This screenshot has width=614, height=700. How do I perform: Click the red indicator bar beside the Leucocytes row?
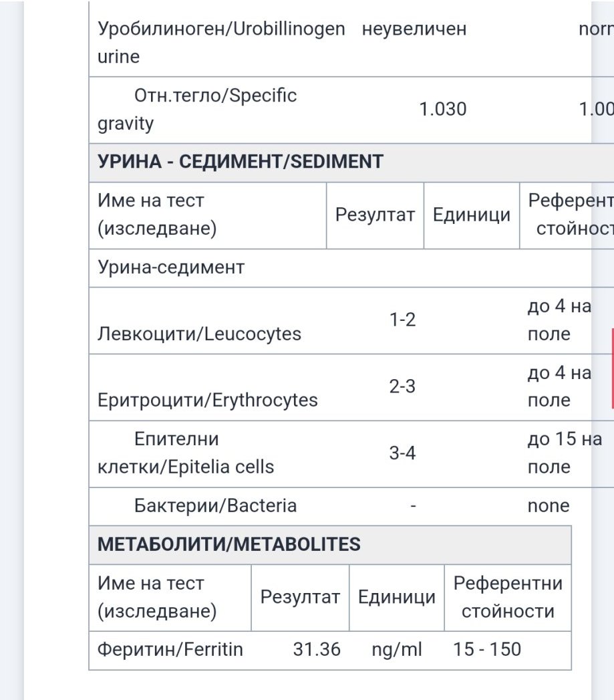tap(613, 368)
